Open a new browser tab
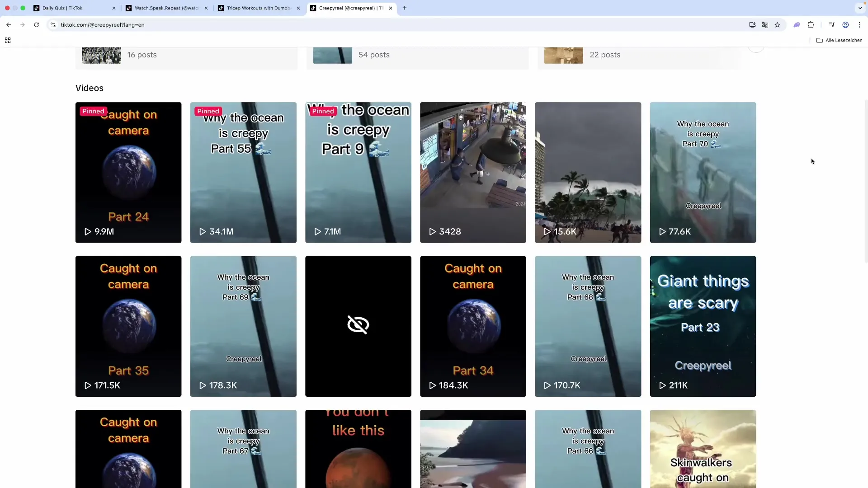 point(404,8)
